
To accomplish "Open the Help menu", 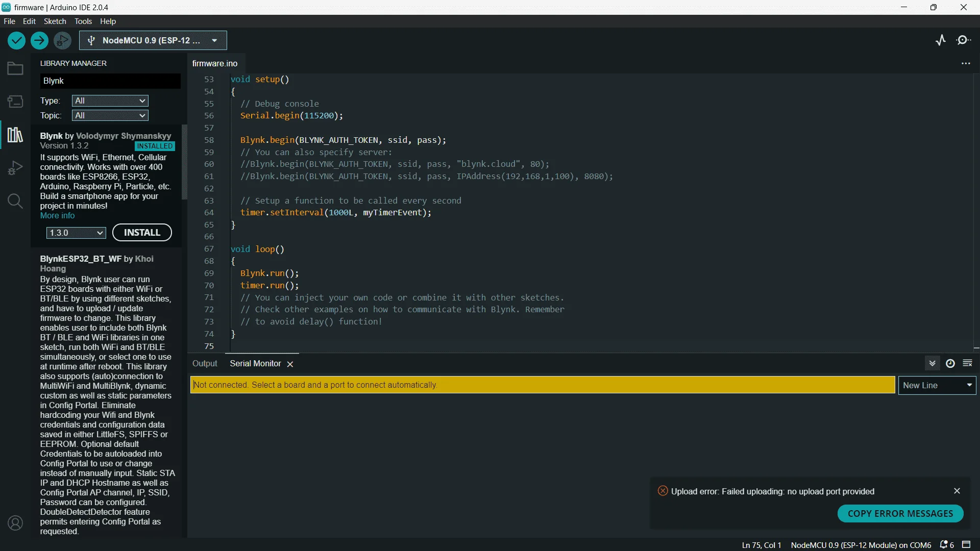I will pos(108,21).
